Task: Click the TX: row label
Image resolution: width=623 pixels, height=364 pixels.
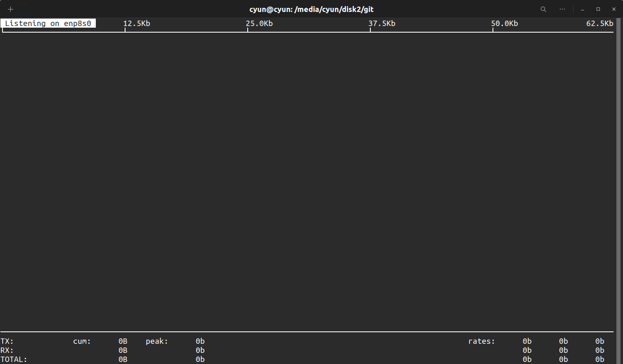Action: click(x=7, y=341)
